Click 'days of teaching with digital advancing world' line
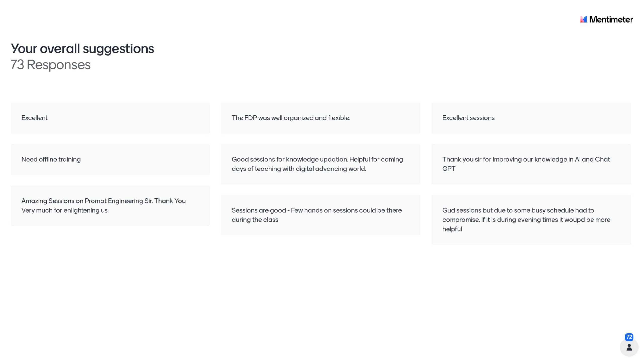The image size is (644, 362). [x=299, y=169]
